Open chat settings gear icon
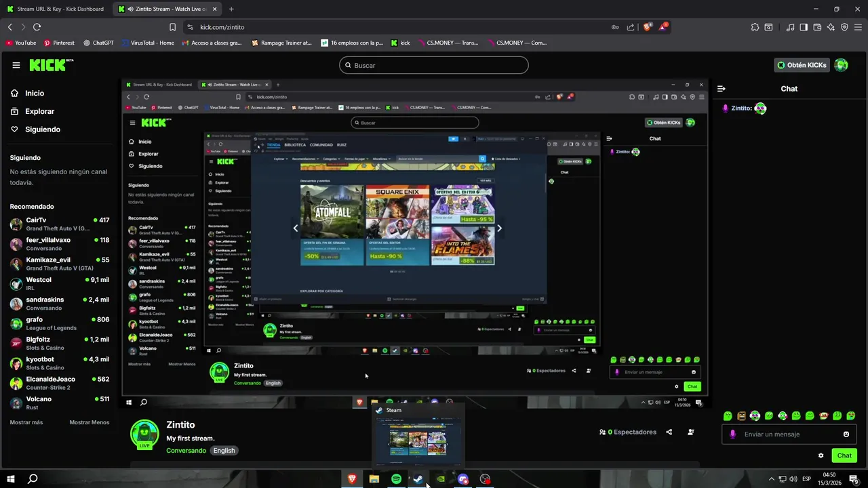 [x=821, y=455]
